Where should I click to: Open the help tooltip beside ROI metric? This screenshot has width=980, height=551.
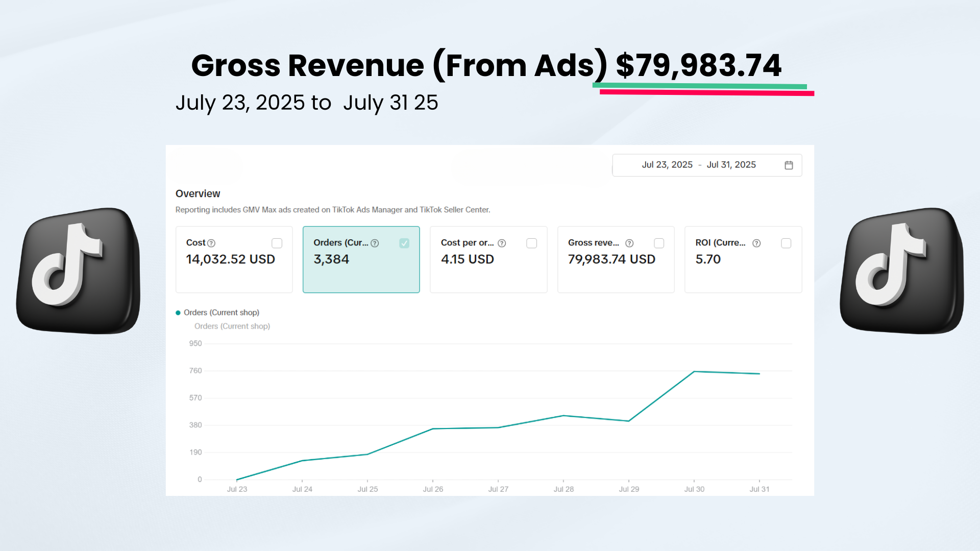tap(756, 243)
